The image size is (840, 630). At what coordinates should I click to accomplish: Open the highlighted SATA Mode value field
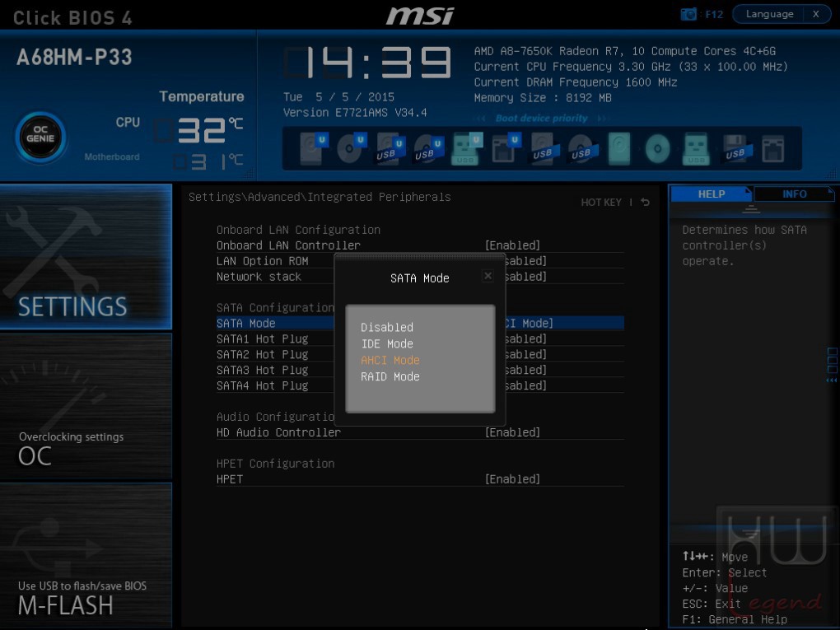530,323
